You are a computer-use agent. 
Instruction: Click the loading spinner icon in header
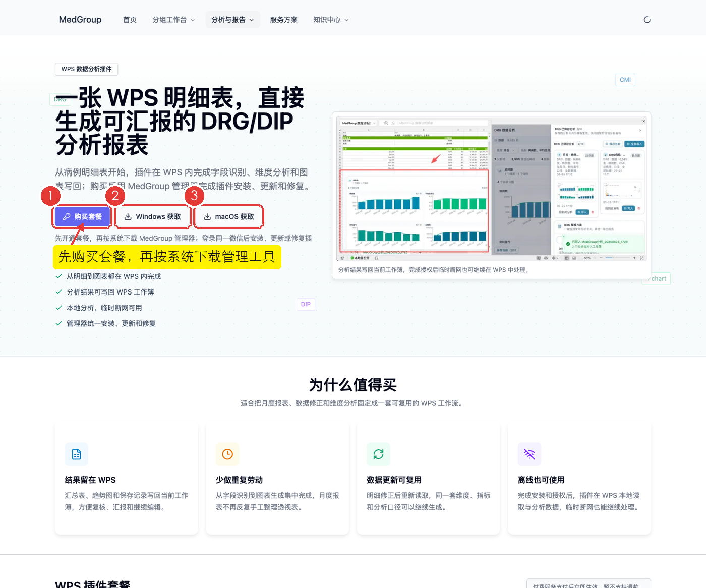click(647, 20)
